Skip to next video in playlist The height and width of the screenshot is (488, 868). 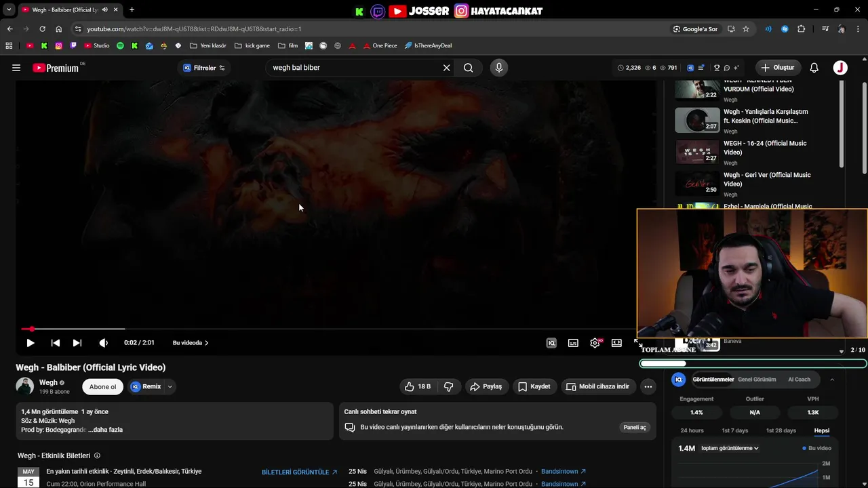coord(77,343)
